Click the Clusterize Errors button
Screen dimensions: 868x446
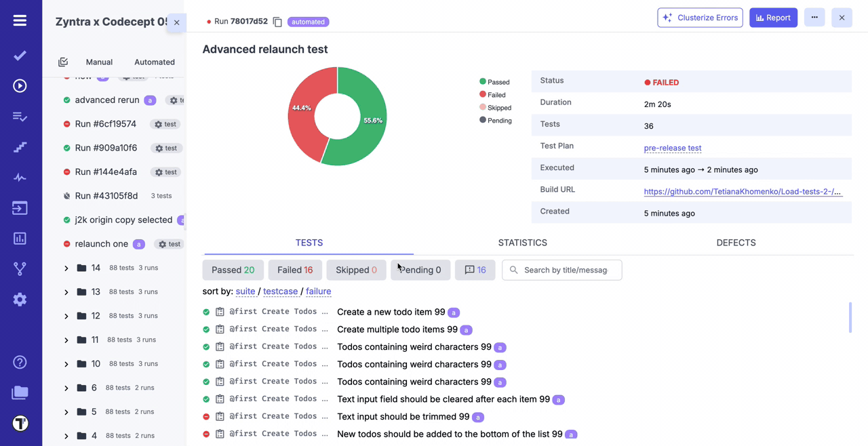[x=700, y=18]
